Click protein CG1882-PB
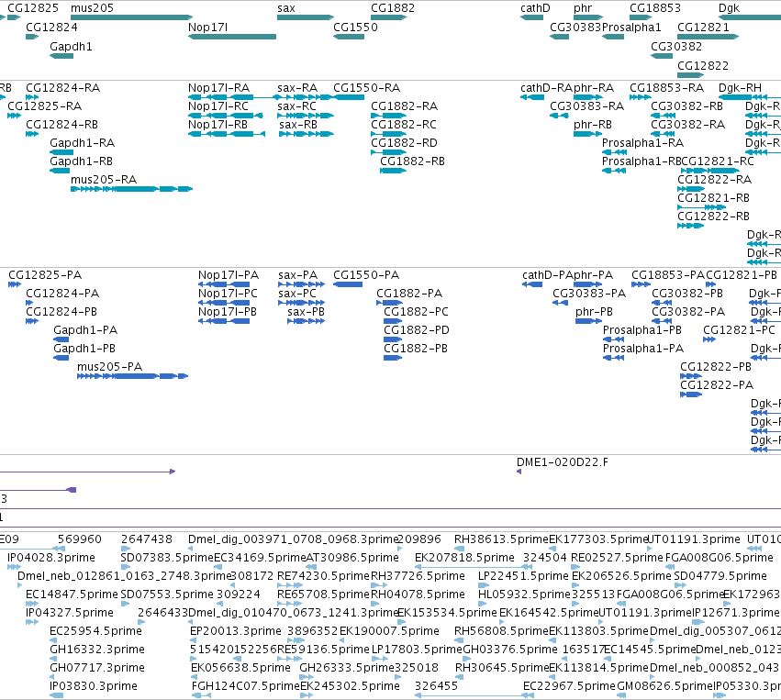This screenshot has width=781, height=700. (x=416, y=348)
